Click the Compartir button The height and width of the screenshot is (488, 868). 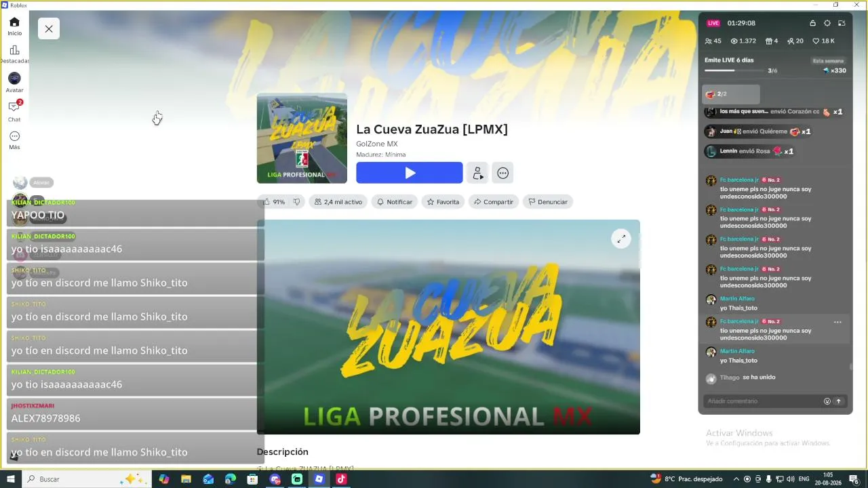click(x=494, y=202)
